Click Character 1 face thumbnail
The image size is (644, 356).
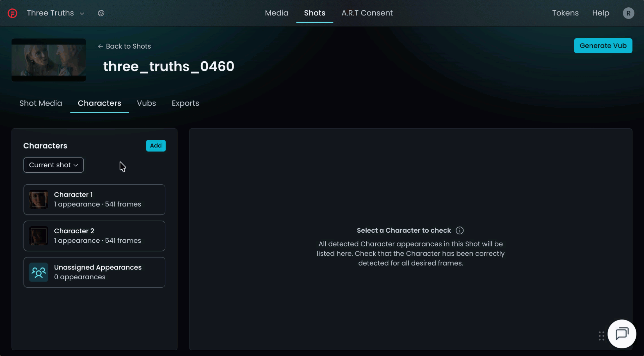click(39, 199)
